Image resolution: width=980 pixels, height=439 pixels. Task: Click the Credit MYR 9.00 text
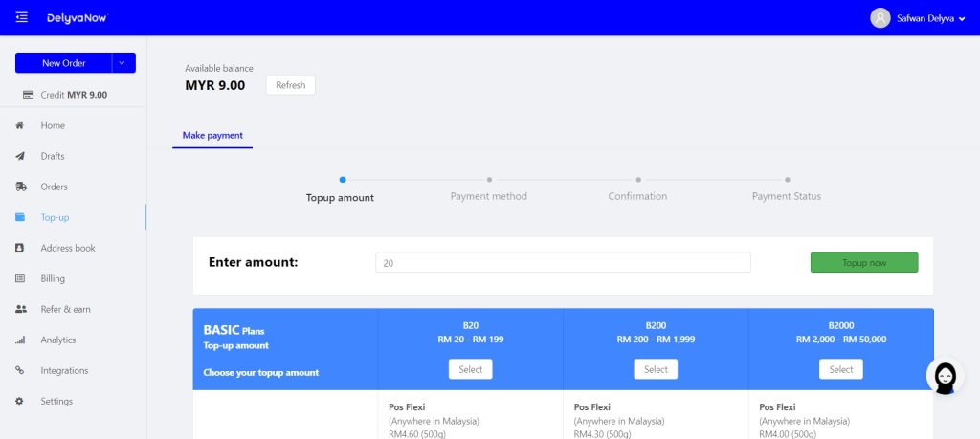74,95
